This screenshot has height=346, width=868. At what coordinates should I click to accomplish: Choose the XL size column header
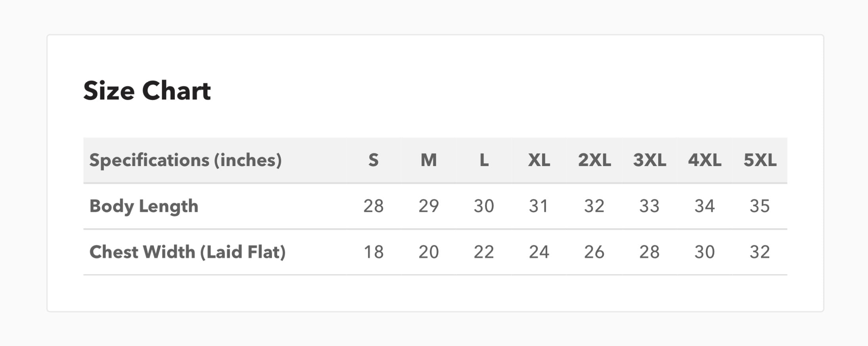tap(539, 160)
